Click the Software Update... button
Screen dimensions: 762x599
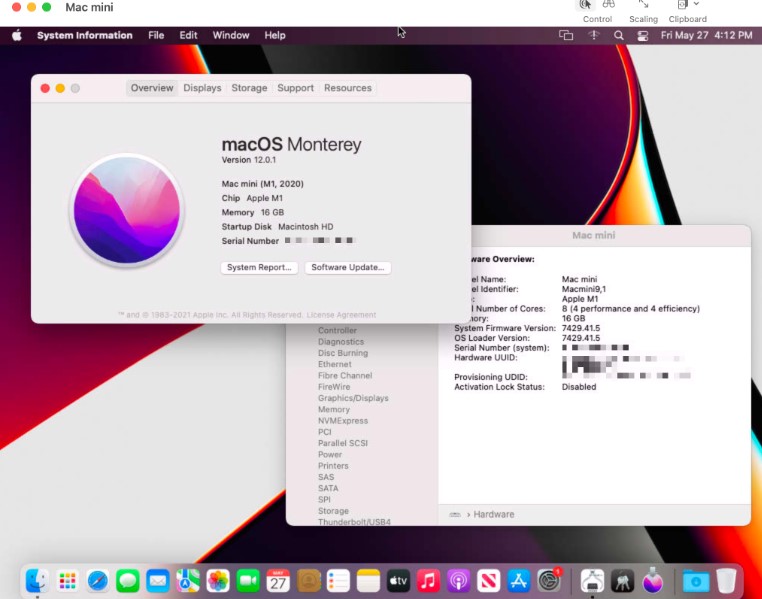(347, 268)
